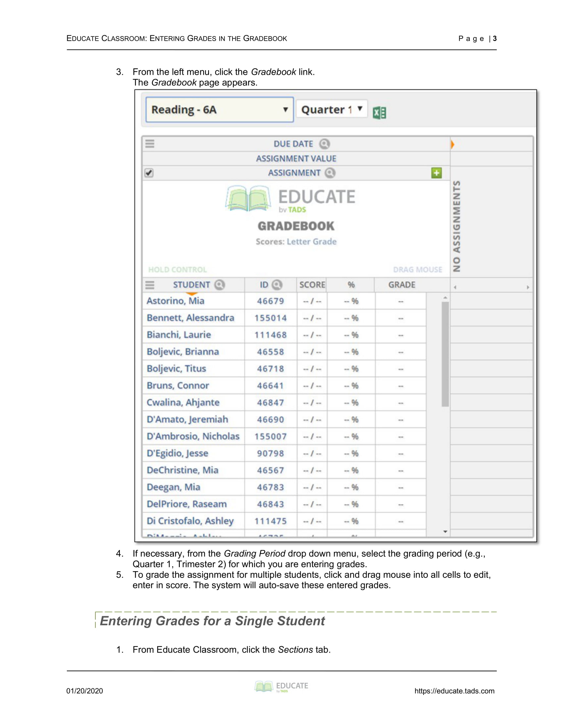Click the percent cell for Deegan, Mia

pos(351,487)
